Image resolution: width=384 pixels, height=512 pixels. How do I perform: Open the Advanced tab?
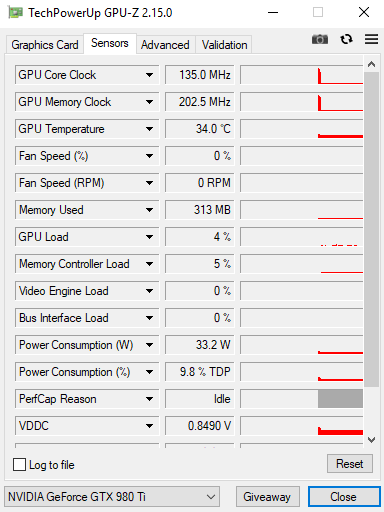pyautogui.click(x=165, y=45)
